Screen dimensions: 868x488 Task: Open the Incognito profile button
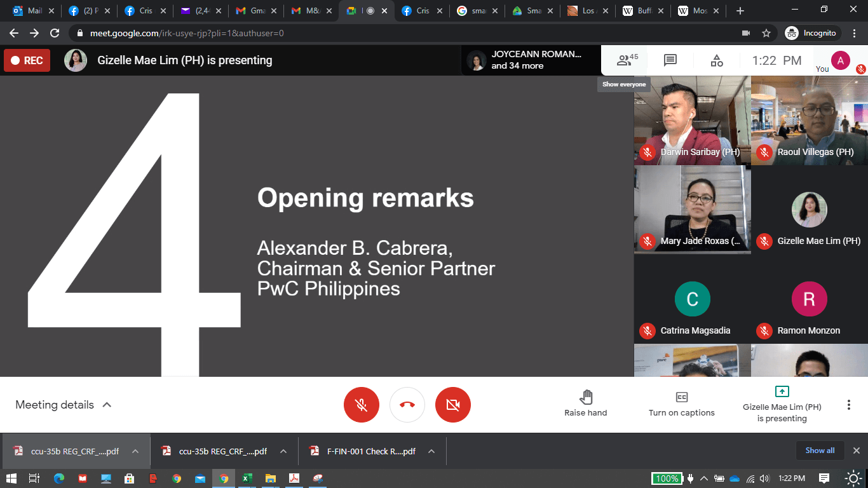(x=811, y=33)
